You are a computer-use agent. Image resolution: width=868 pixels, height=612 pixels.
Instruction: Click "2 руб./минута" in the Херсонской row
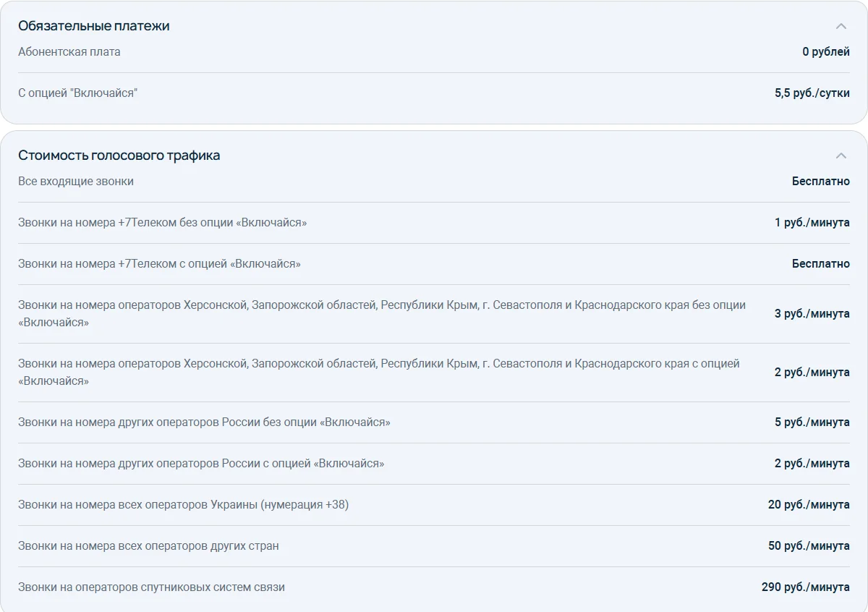tap(812, 373)
